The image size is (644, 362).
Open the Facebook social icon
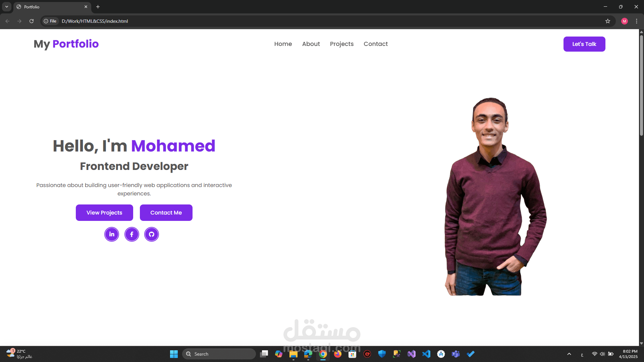click(x=132, y=234)
